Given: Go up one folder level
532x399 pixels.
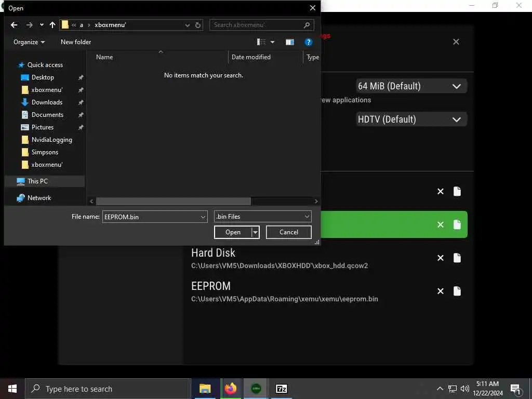Looking at the screenshot, I should [52, 25].
